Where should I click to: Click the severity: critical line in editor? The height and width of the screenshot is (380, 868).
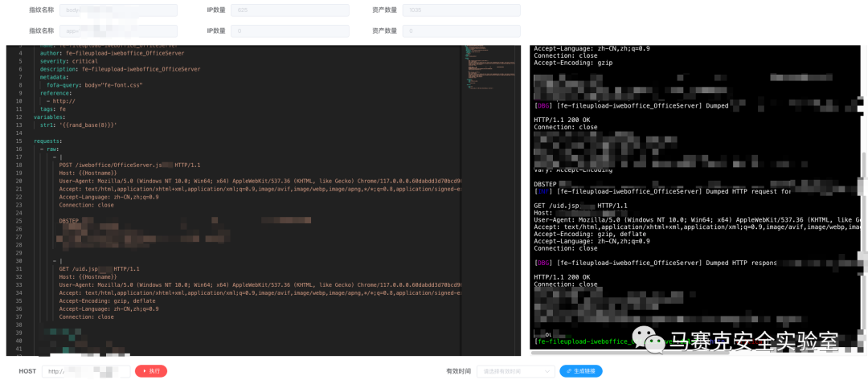(69, 61)
